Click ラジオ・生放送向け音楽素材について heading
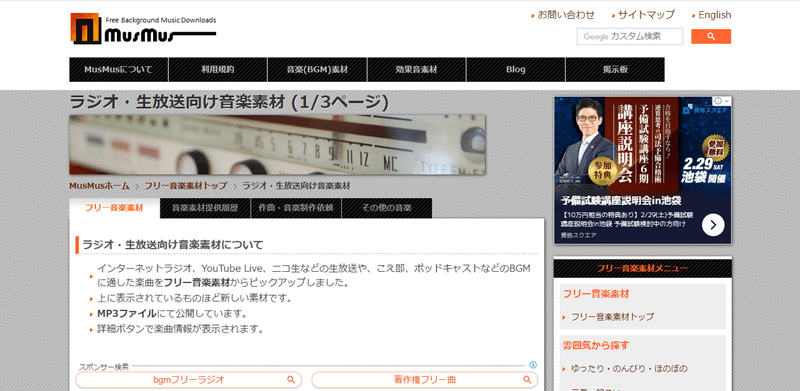The width and height of the screenshot is (800, 391). click(173, 245)
